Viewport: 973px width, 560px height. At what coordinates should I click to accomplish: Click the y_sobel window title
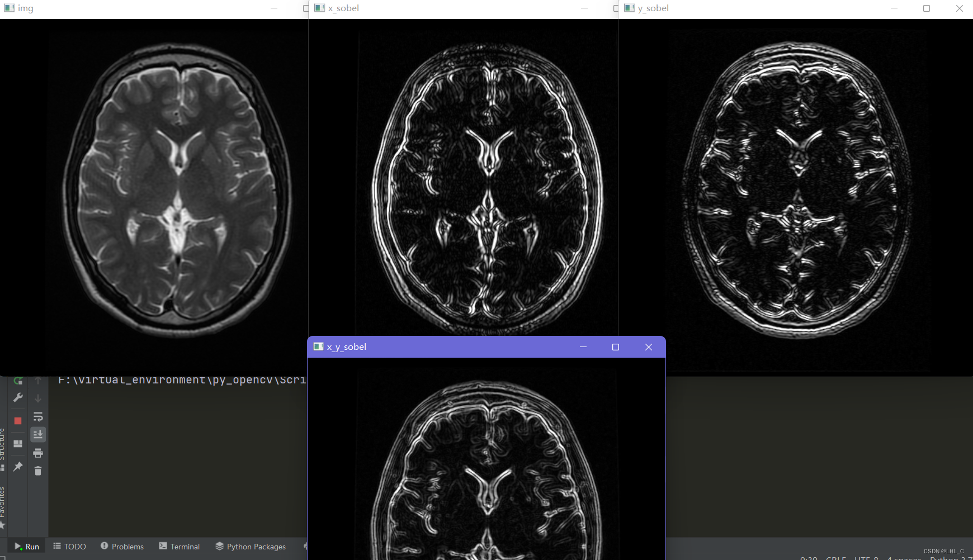click(653, 8)
